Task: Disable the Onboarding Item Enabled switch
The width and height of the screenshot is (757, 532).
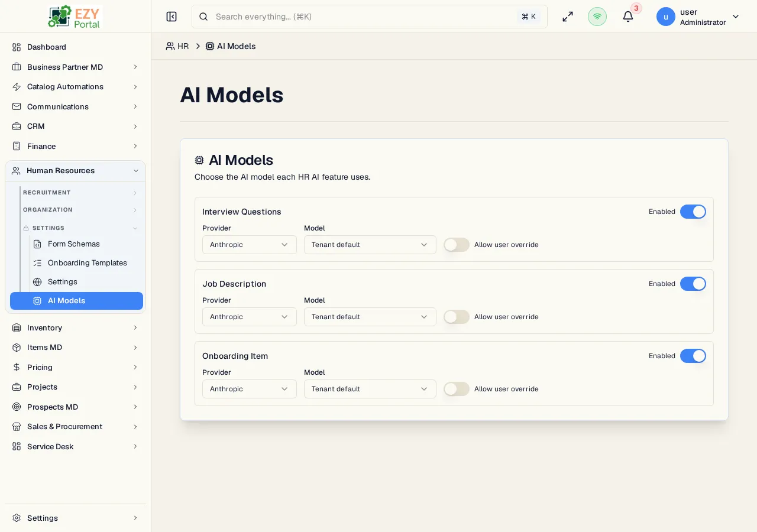Action: [693, 356]
